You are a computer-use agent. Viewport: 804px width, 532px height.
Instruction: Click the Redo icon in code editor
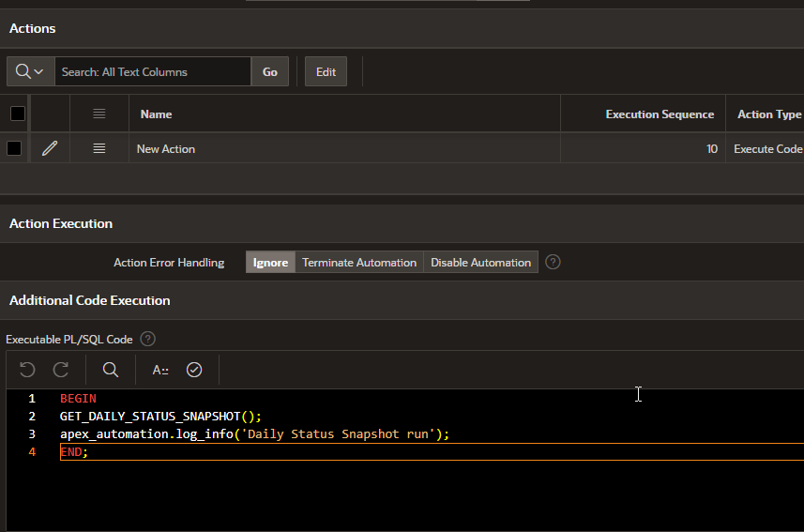coord(61,370)
